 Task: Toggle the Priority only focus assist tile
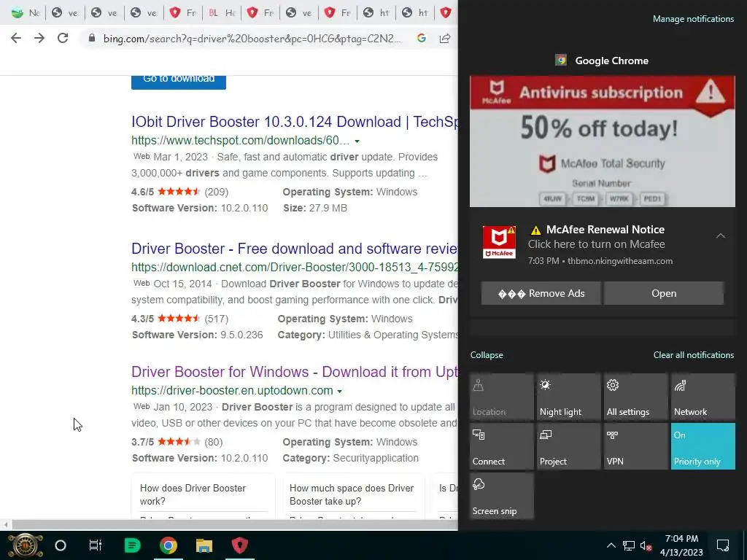click(703, 446)
